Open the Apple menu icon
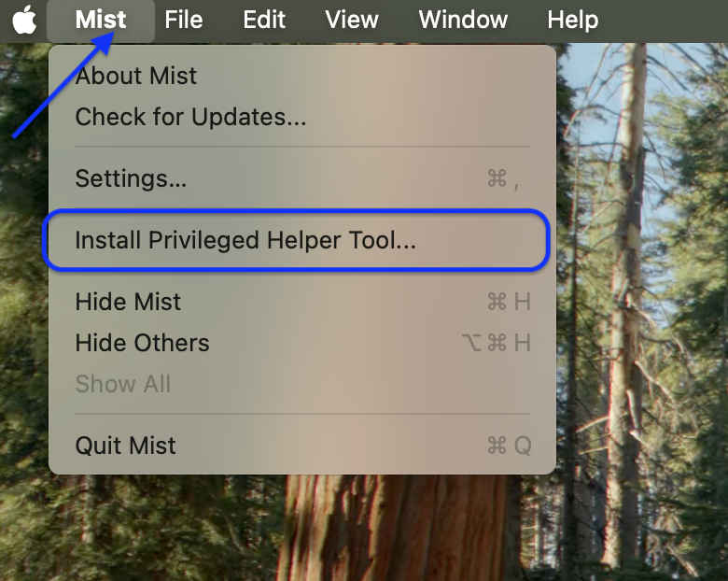The width and height of the screenshot is (728, 581). click(24, 20)
